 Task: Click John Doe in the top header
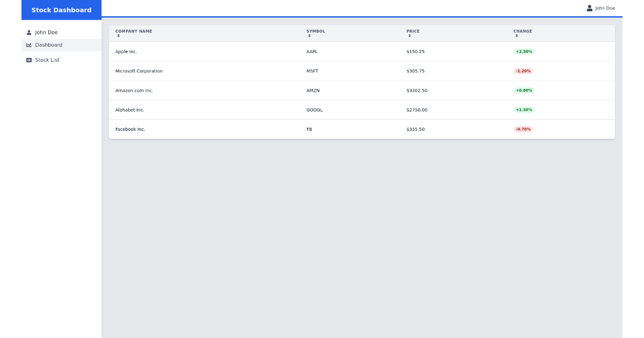(x=604, y=8)
